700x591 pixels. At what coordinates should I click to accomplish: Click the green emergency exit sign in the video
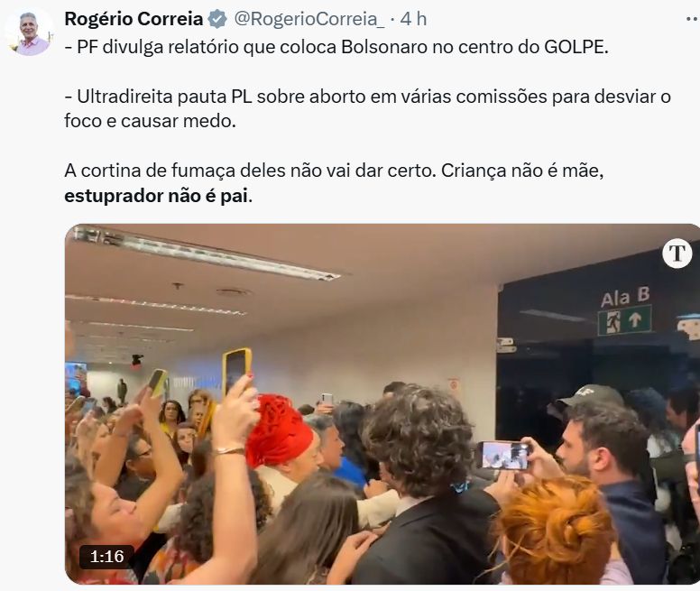(x=624, y=320)
